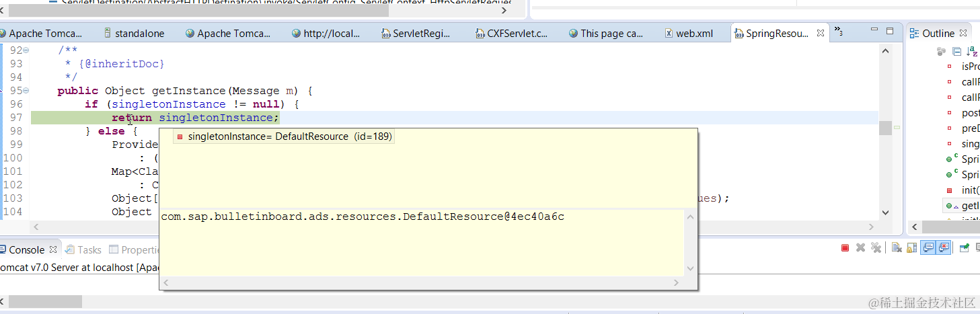Screen dimensions: 980x314
Task: Click the popup detail pane scroll-down arrow
Action: pos(690,268)
